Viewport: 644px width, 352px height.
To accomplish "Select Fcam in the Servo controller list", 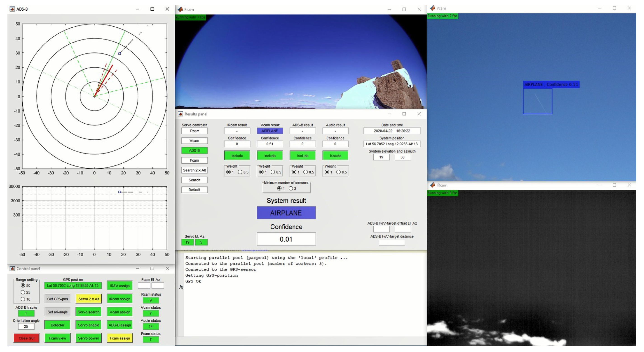I will tap(194, 160).
